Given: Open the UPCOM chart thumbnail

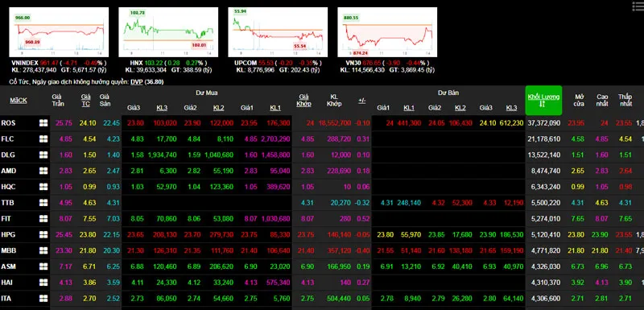Looking at the screenshot, I should pos(278,32).
